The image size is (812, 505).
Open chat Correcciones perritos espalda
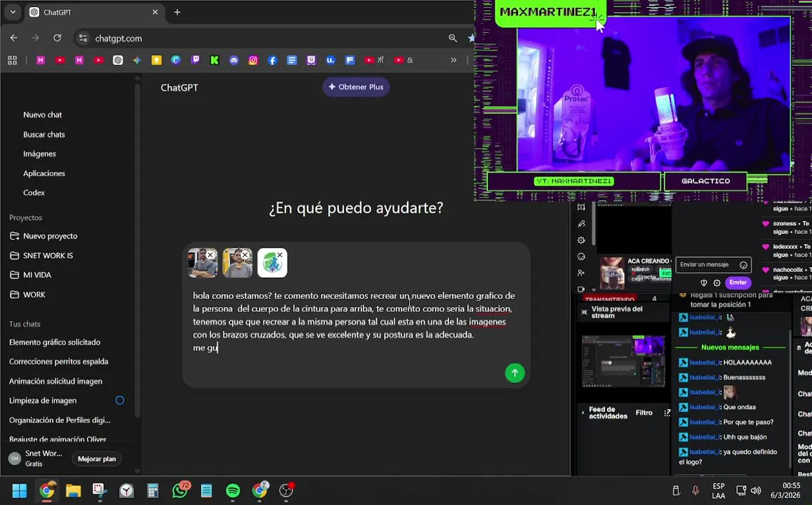(58, 362)
